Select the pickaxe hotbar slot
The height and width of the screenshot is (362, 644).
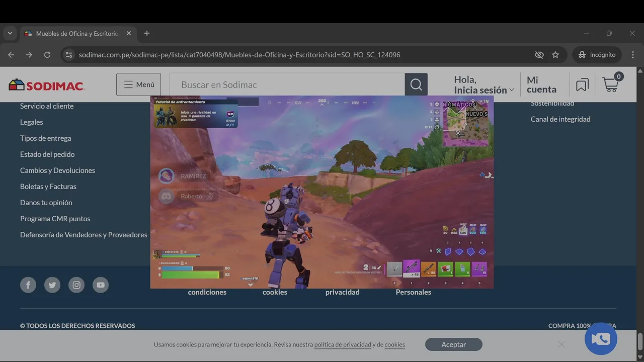[394, 269]
